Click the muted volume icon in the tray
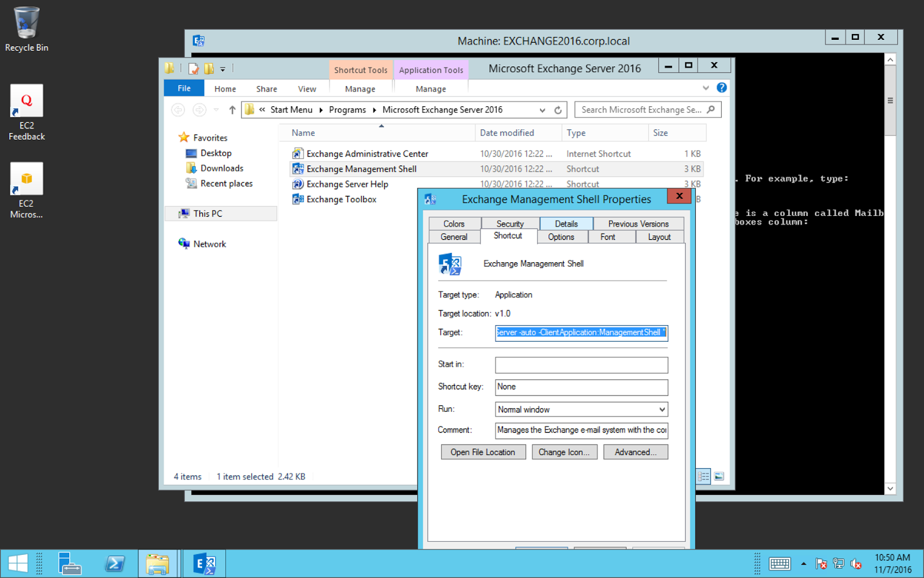This screenshot has width=924, height=578. pyautogui.click(x=856, y=563)
